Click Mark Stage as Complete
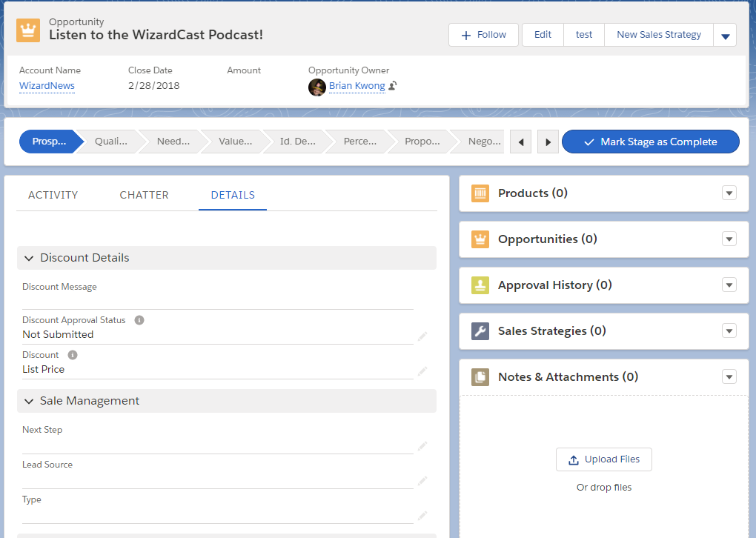 (651, 142)
